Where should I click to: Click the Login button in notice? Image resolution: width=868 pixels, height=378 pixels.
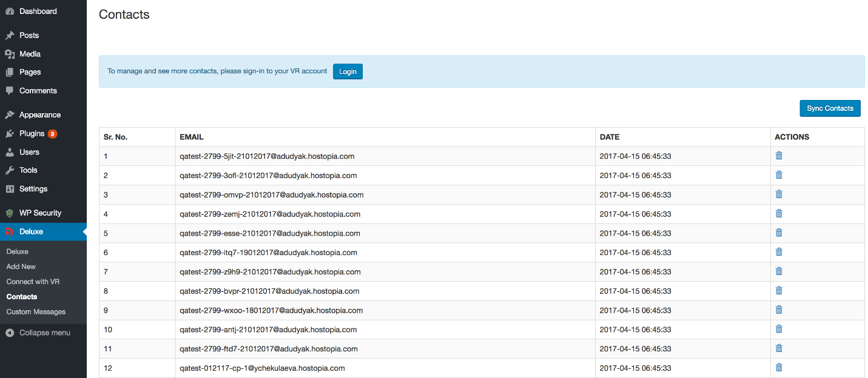(x=348, y=71)
